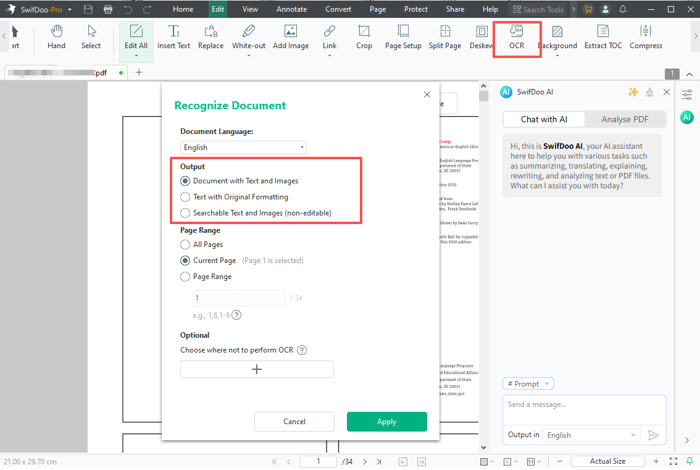Open the Annotate menu tab
The height and width of the screenshot is (470, 700).
pyautogui.click(x=292, y=9)
